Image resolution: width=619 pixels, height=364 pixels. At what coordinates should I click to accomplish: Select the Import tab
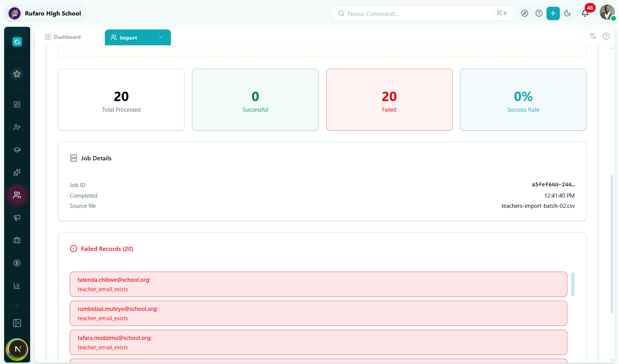coord(129,38)
